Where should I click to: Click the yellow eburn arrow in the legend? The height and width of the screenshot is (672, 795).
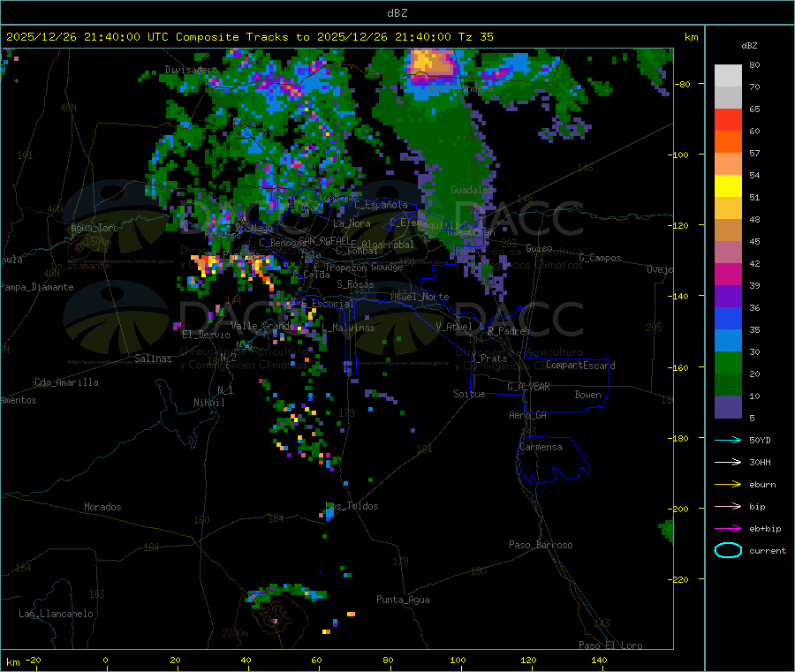(x=728, y=485)
